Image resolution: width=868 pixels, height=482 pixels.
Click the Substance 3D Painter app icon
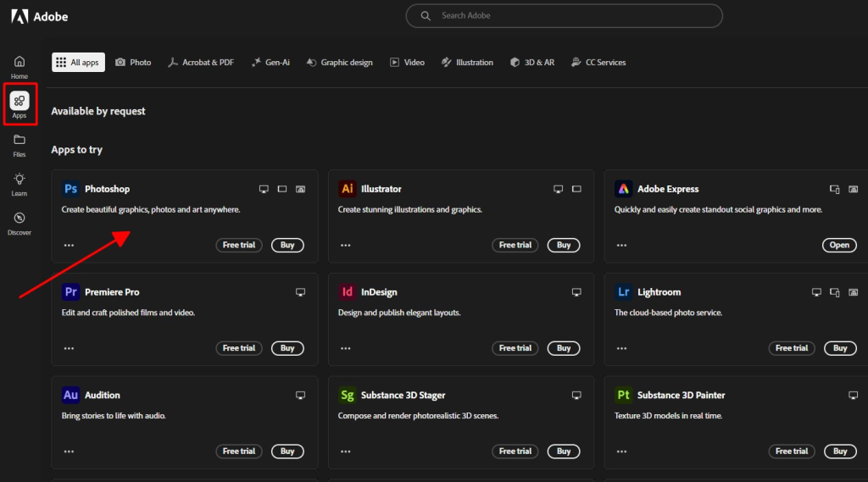coord(623,395)
